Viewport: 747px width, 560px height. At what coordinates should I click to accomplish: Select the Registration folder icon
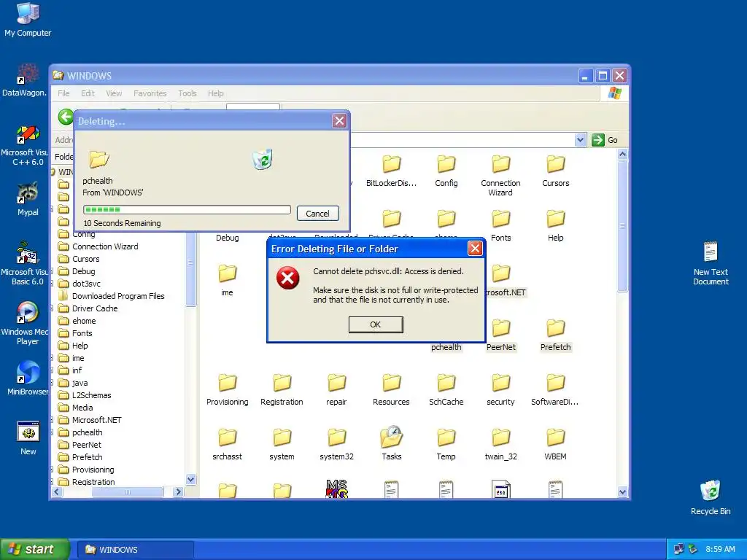(282, 383)
